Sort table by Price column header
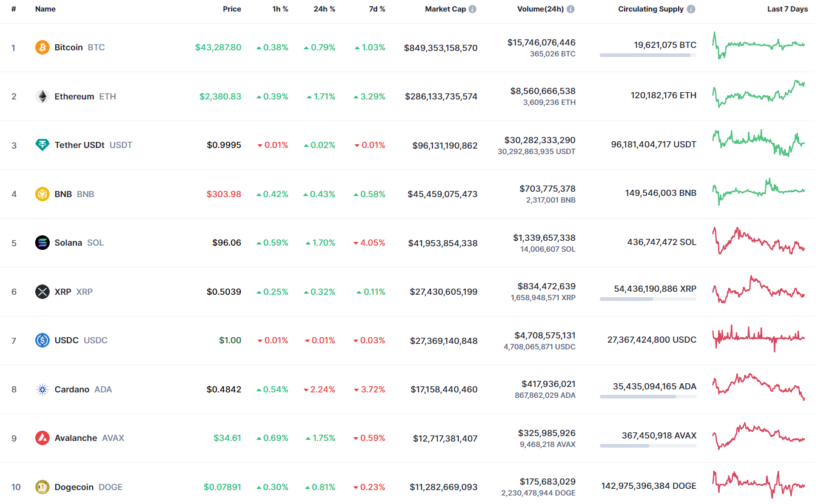 point(232,9)
